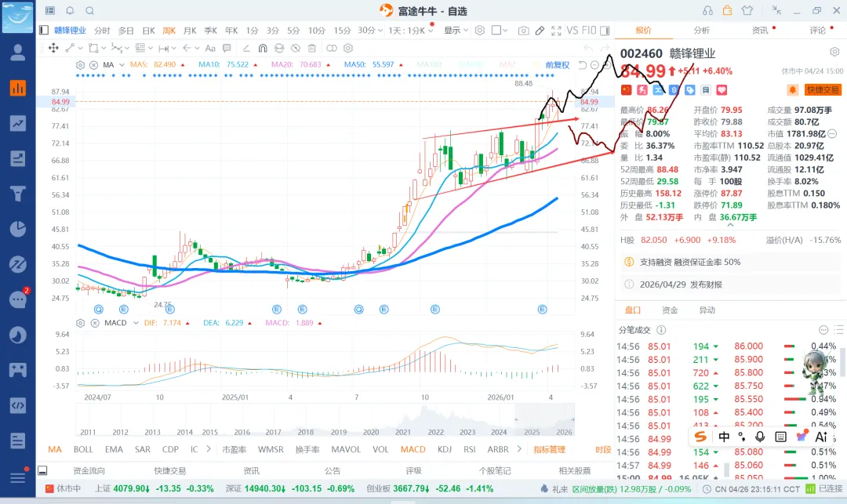
Task: Collapse the quote details chevron below 内盘
Action: (730, 225)
